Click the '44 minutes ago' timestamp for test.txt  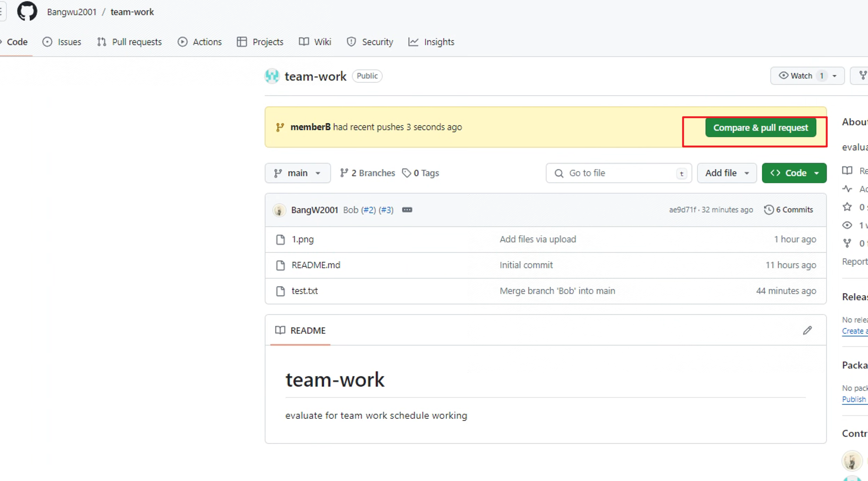(786, 291)
